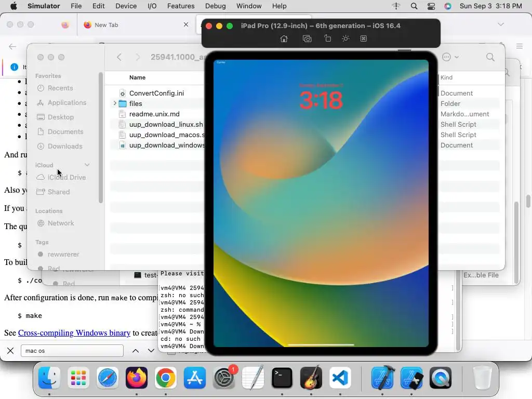Toggle appearance with sun icon in Simulator
Viewport: 532px width, 399px height.
click(x=345, y=38)
